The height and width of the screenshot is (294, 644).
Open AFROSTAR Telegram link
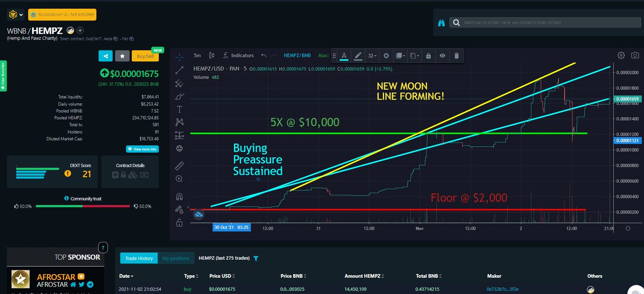pyautogui.click(x=89, y=284)
